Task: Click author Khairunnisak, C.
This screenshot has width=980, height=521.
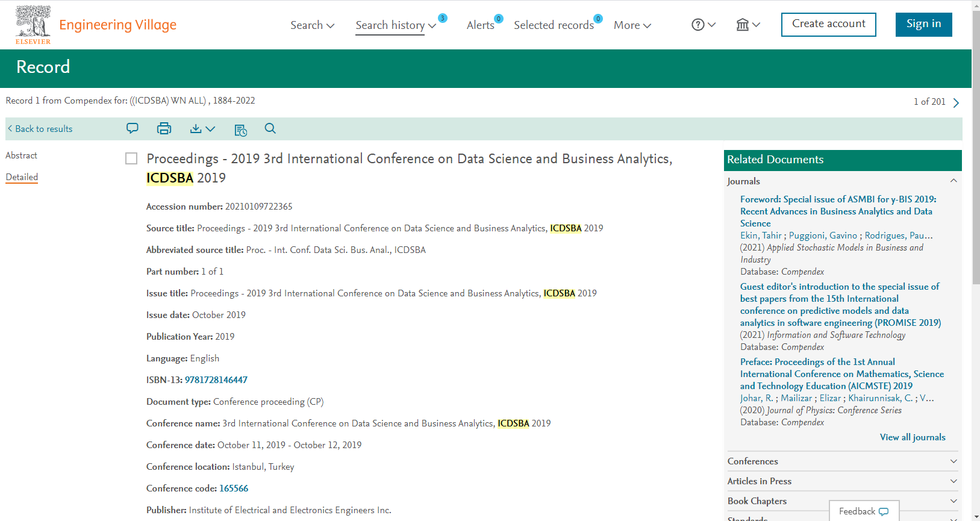Action: click(881, 398)
